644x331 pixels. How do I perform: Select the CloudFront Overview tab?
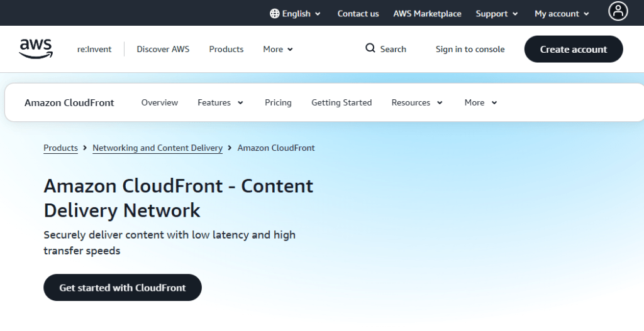click(160, 102)
